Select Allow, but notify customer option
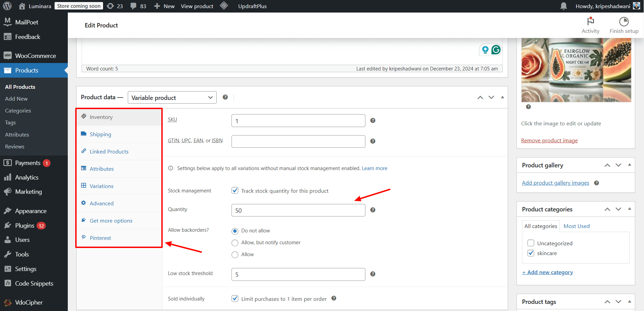Screen dimensions: 644x311 pos(235,243)
